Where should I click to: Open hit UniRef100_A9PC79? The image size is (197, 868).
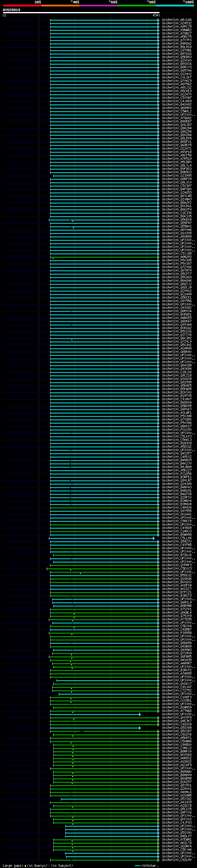pyautogui.click(x=177, y=26)
